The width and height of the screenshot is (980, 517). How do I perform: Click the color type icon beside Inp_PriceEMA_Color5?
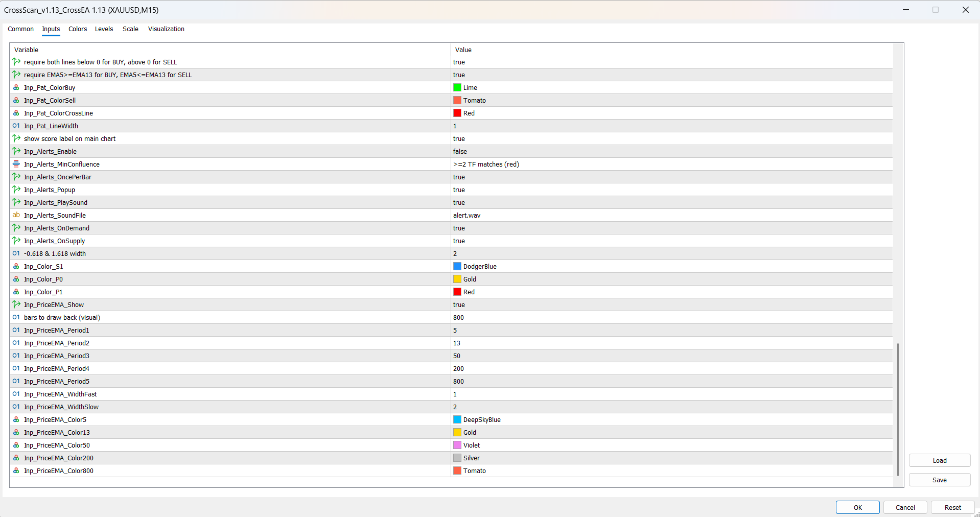(x=16, y=419)
